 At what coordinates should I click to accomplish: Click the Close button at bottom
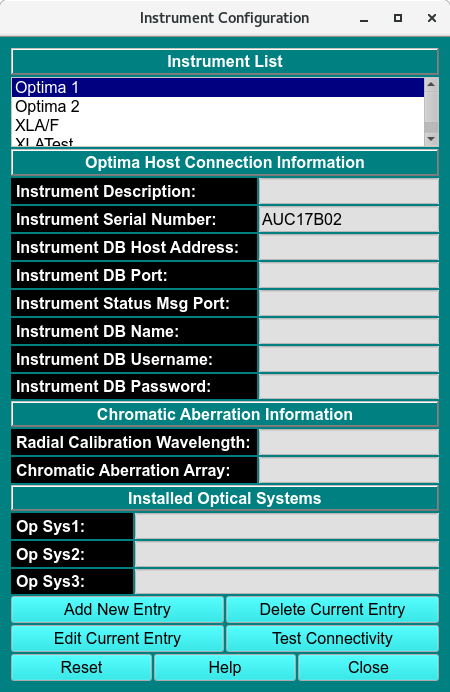[x=368, y=667]
